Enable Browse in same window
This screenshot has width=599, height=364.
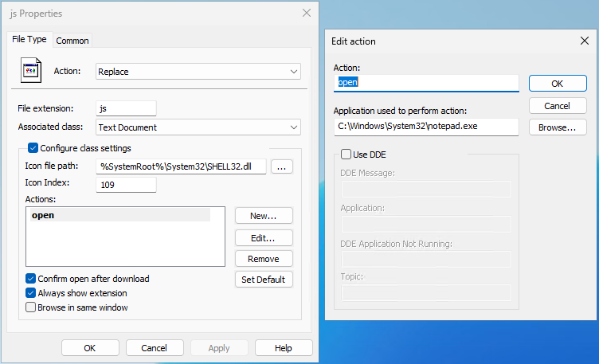(31, 307)
